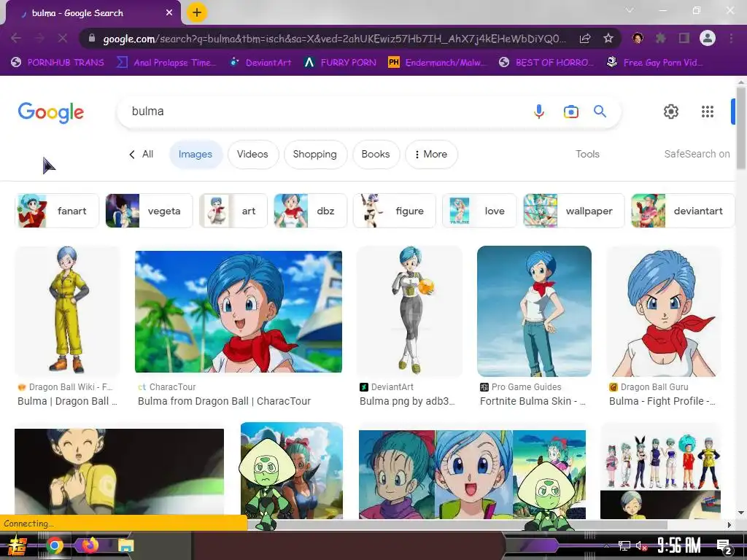Viewport: 747px width, 560px height.
Task: Open the Google apps grid
Action: [x=708, y=112]
